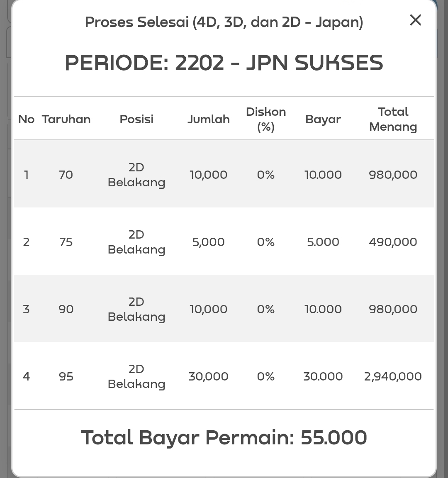Click the Bayar column header
Viewport: 448px width, 478px height.
click(x=323, y=119)
